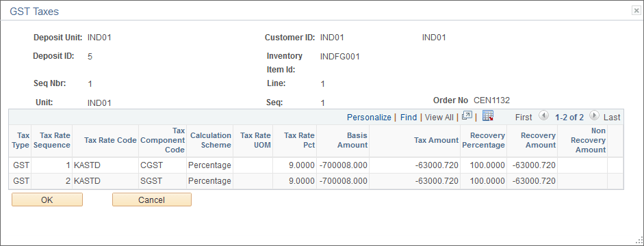The width and height of the screenshot is (644, 246).
Task: Select Percentage in the SGST row
Action: pyautogui.click(x=209, y=181)
